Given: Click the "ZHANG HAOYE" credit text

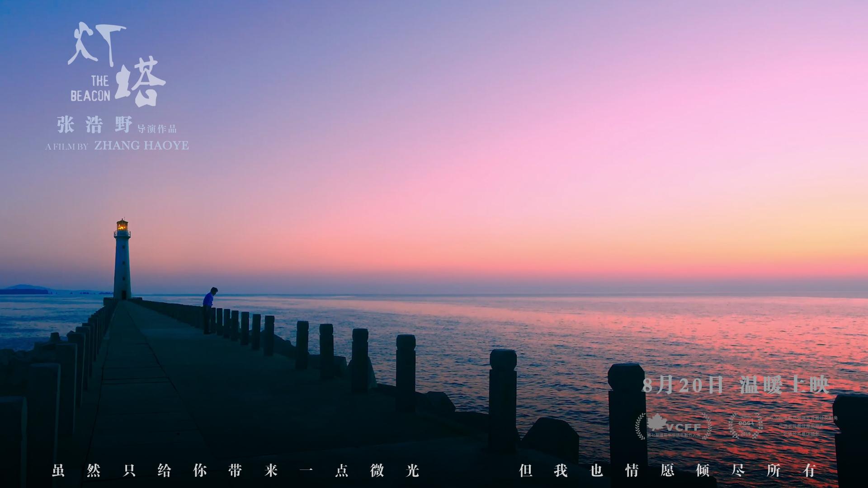Looking at the screenshot, I should [x=141, y=145].
